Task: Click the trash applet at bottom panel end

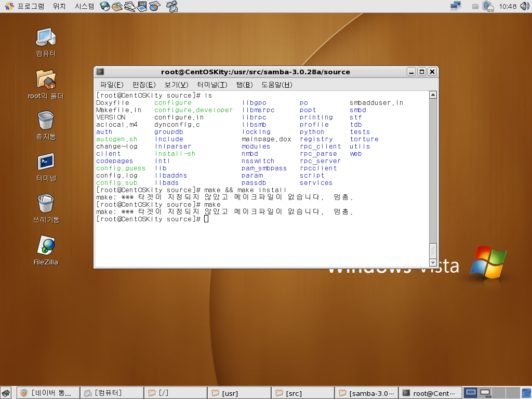Action: click(526, 393)
